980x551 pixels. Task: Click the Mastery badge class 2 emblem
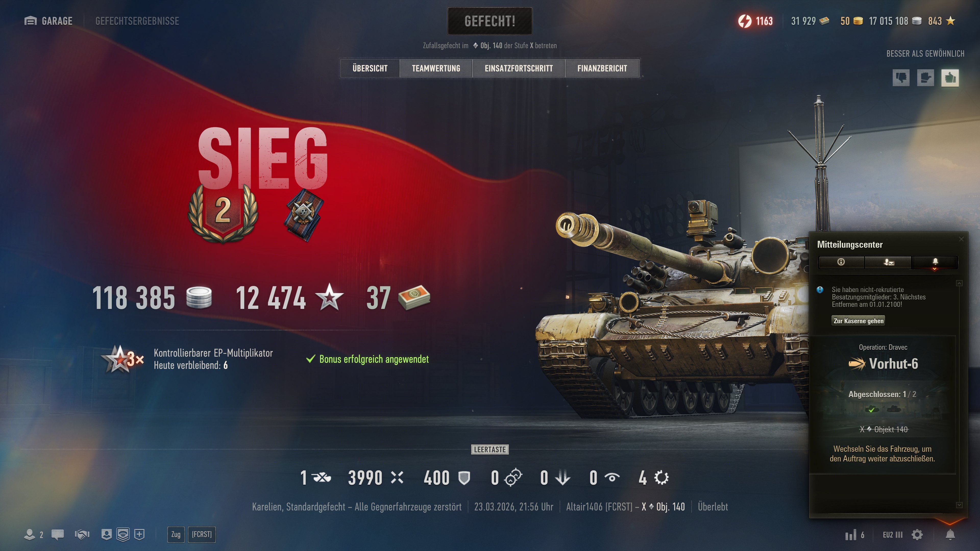click(223, 213)
